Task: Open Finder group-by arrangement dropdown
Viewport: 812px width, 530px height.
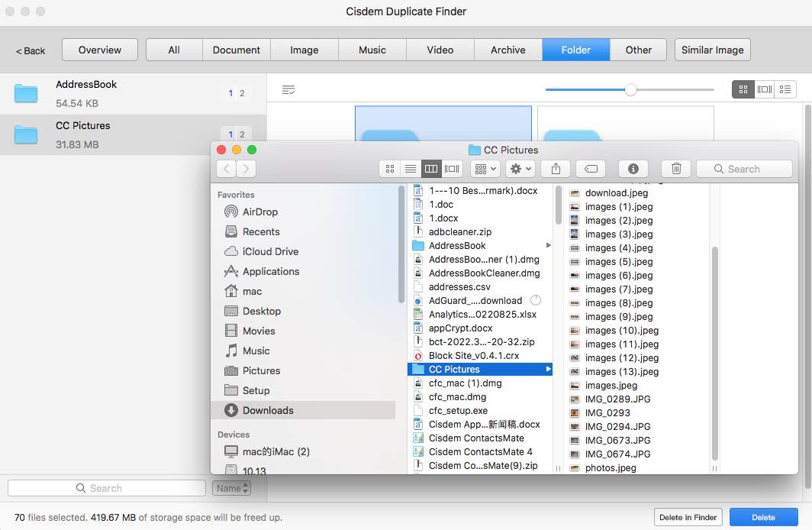Action: pos(485,169)
